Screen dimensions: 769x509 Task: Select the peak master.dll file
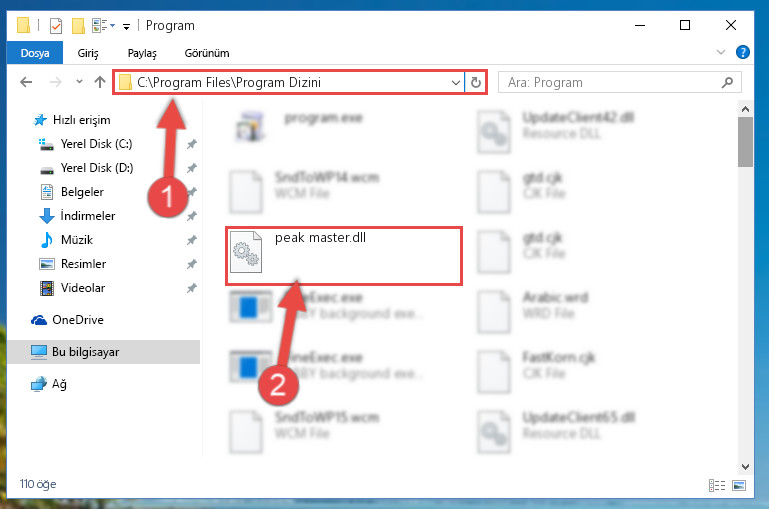point(344,255)
